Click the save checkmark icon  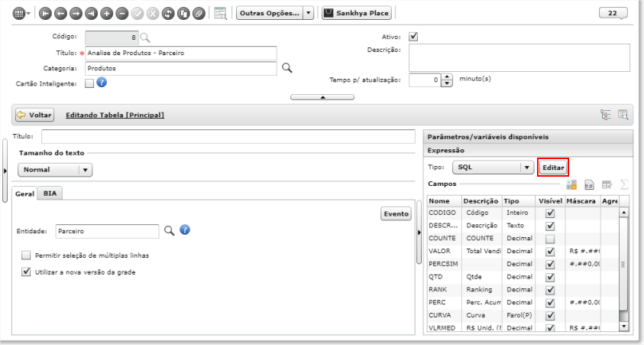point(138,14)
